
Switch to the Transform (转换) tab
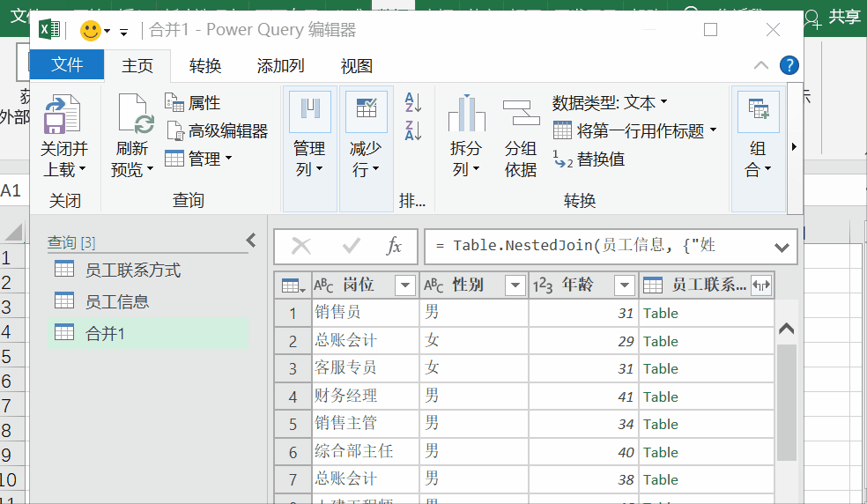pos(205,66)
